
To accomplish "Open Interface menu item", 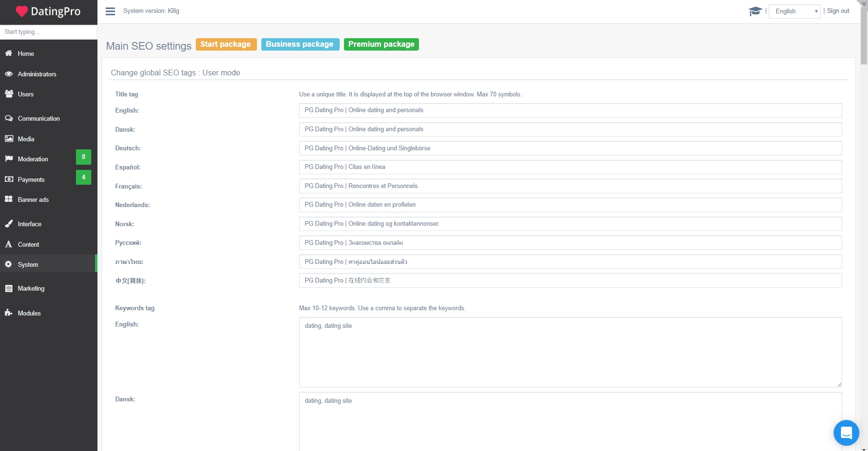I will point(30,224).
